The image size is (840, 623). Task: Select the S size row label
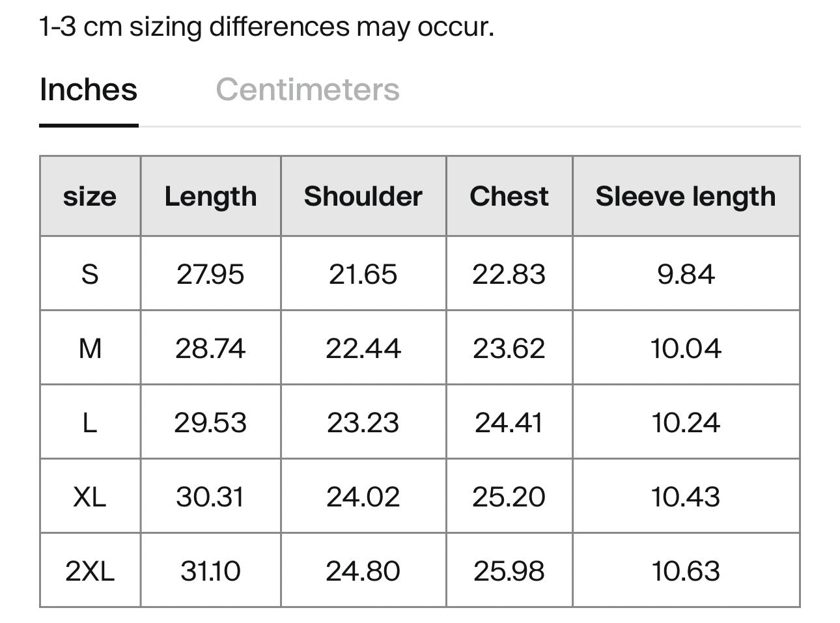(x=90, y=273)
